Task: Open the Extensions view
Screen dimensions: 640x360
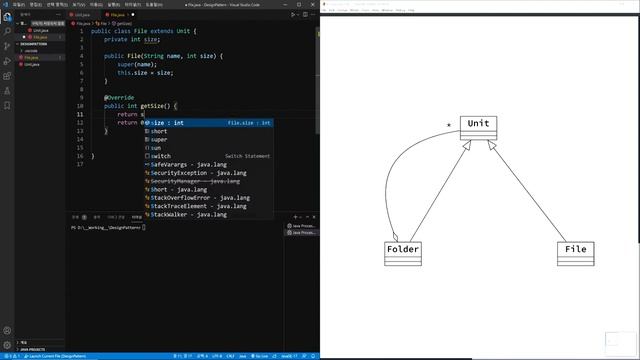Action: tap(7, 76)
